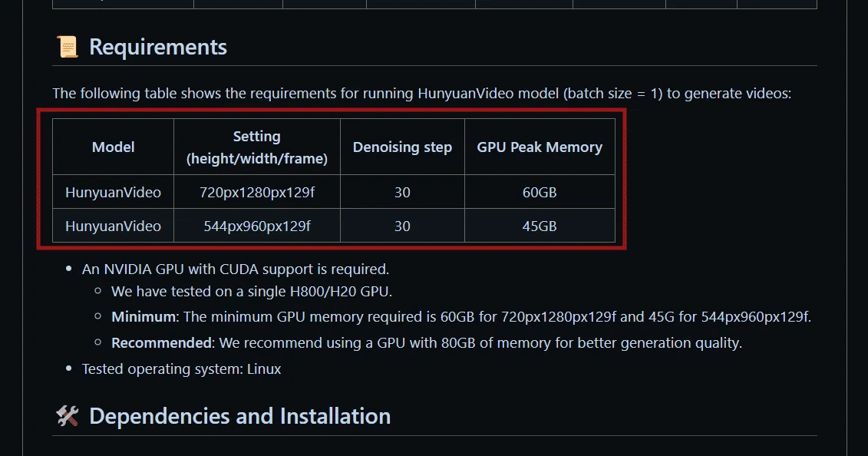Click second row HunyuanVideo model cell
Image resolution: width=868 pixels, height=456 pixels.
coord(113,226)
